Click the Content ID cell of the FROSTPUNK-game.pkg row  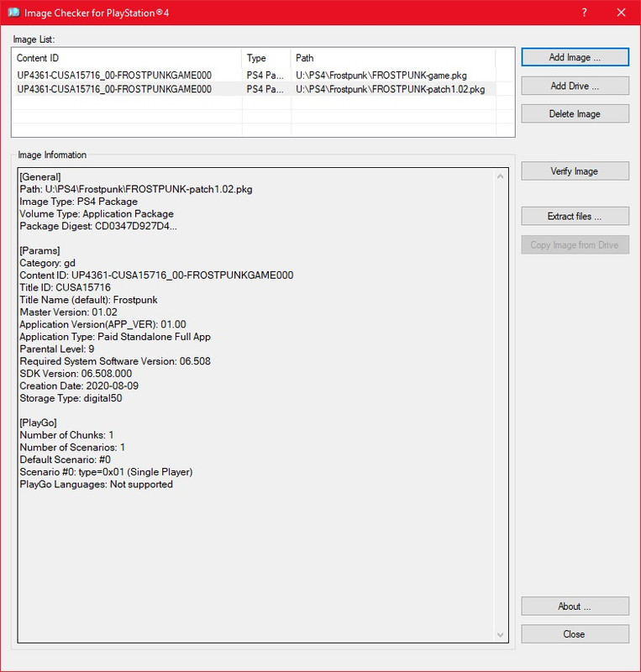coord(114,76)
